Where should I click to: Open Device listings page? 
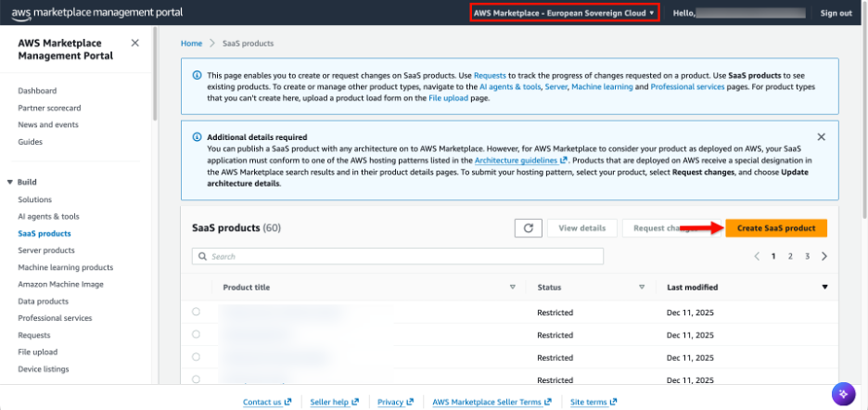(44, 369)
